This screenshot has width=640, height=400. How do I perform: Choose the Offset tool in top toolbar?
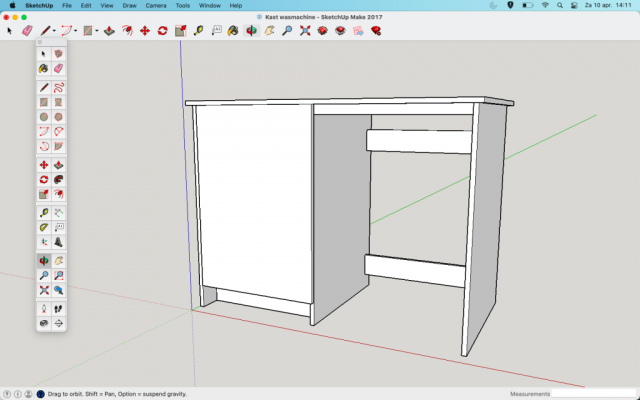tap(127, 31)
